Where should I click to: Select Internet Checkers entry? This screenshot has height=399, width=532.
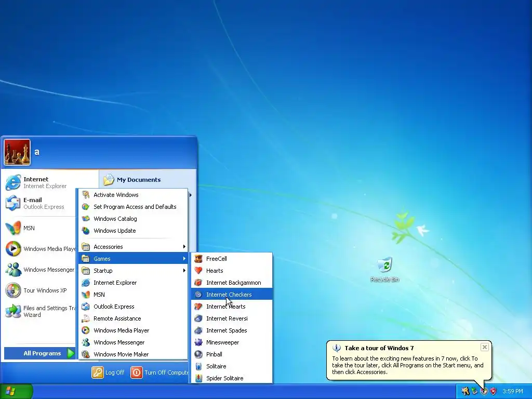pyautogui.click(x=232, y=295)
